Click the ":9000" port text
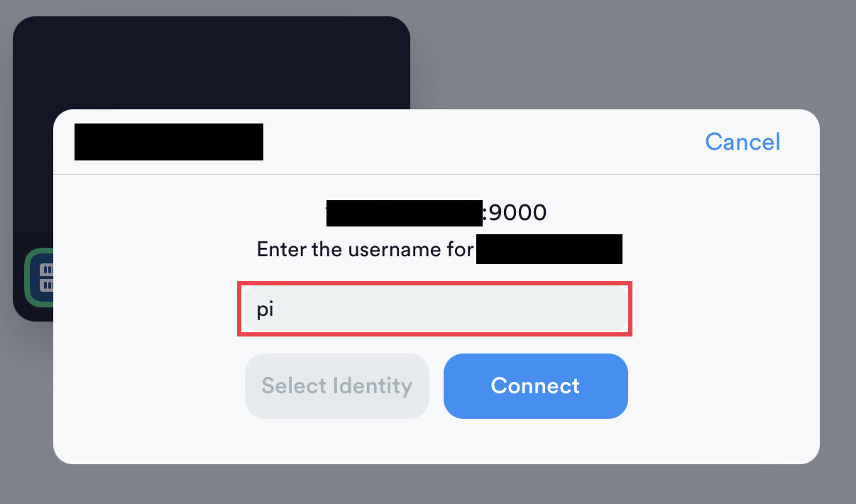Screen dimensions: 856x504 pyautogui.click(x=515, y=212)
